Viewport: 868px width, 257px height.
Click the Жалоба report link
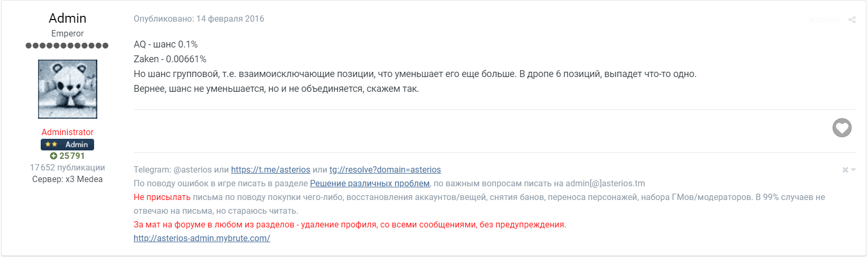823,20
